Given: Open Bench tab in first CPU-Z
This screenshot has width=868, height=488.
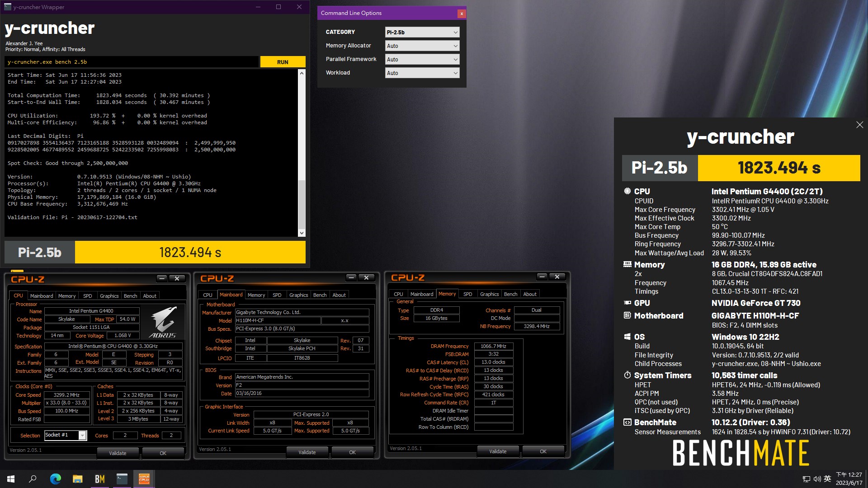Looking at the screenshot, I should click(130, 296).
